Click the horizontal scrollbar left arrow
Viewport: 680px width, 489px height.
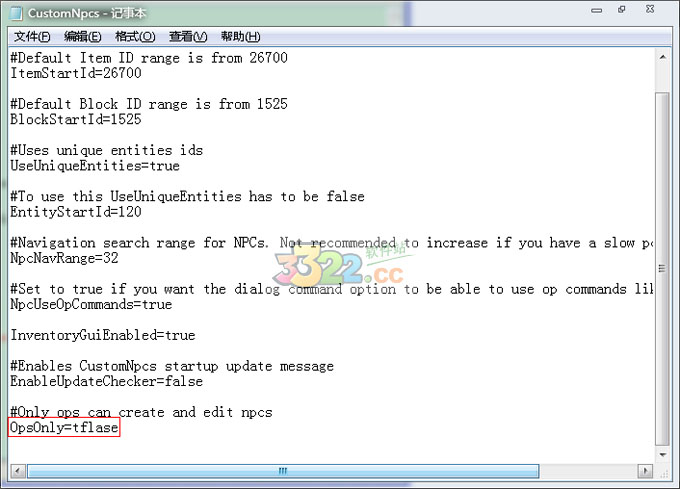(17, 471)
